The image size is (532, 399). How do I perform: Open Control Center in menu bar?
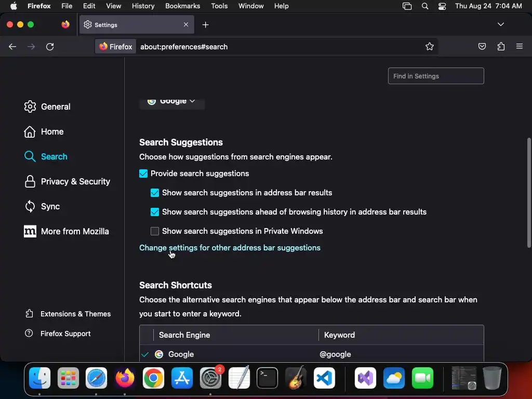pos(442,6)
